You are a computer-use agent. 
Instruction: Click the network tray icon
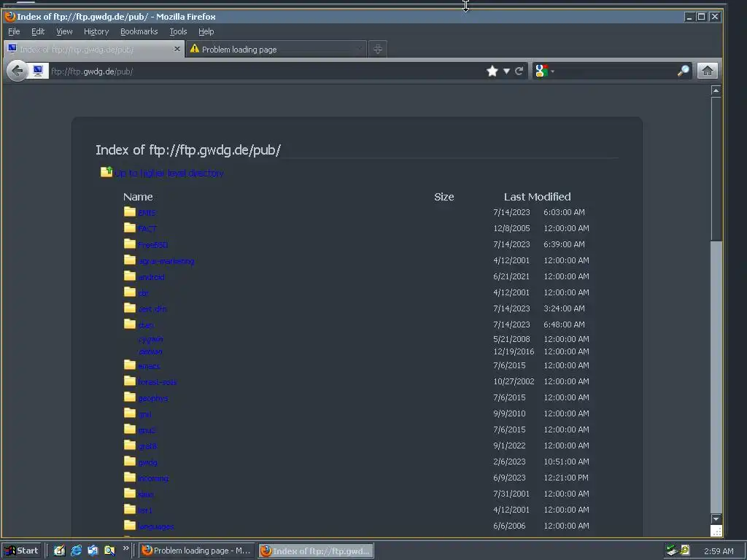[x=672, y=551]
